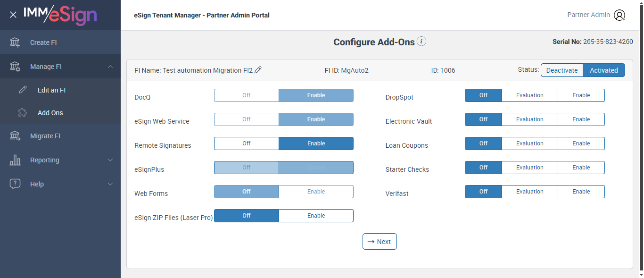Open the Add-Ons menu item

pos(50,113)
